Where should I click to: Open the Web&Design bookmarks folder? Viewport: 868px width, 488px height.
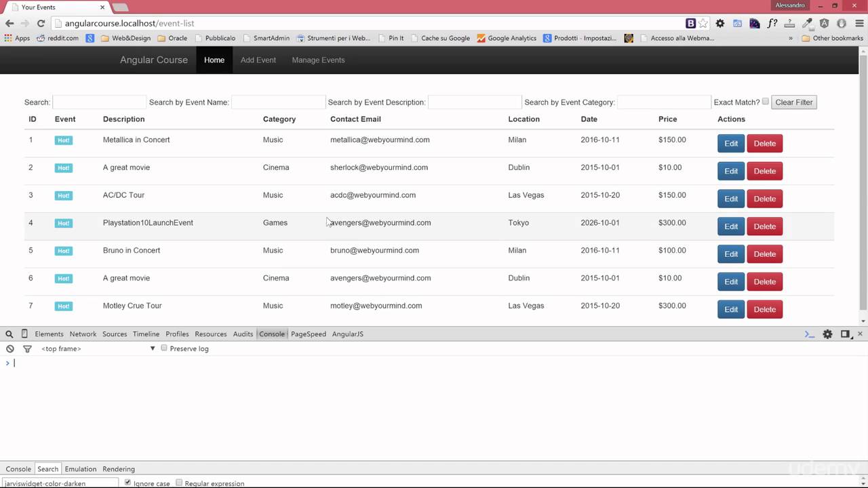[x=125, y=38]
